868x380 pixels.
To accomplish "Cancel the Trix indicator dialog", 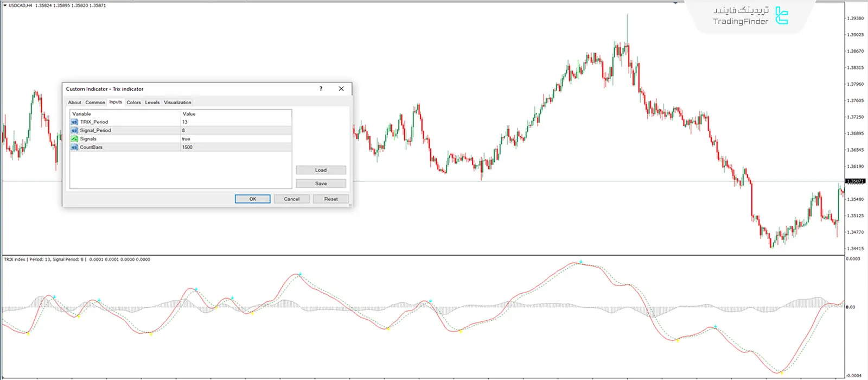I will click(291, 199).
